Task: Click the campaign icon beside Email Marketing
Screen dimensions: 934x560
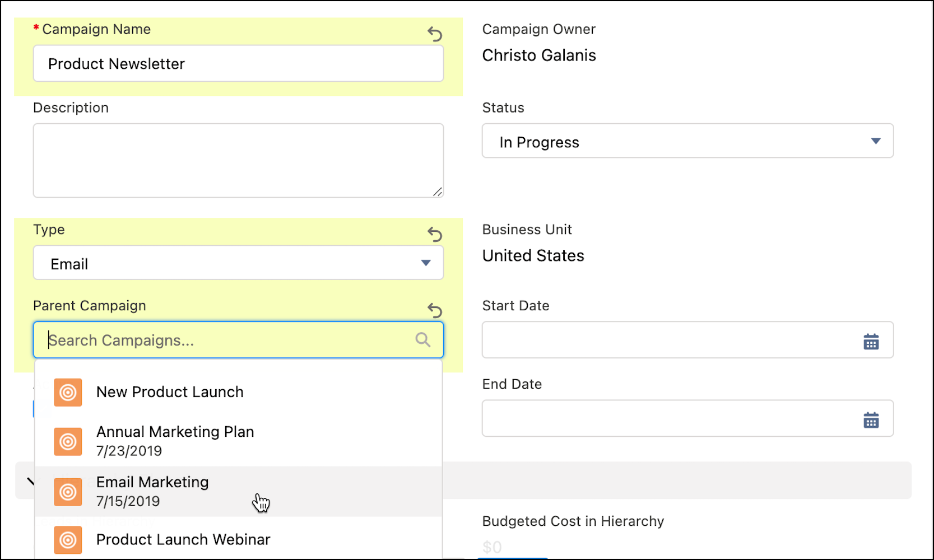Action: (x=68, y=492)
